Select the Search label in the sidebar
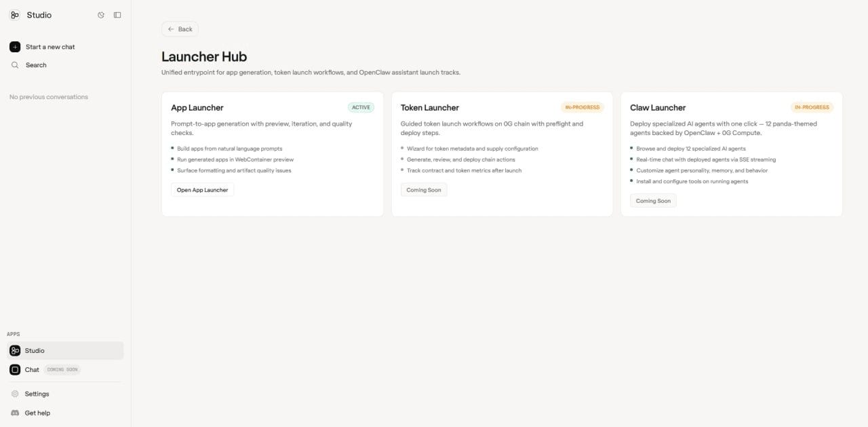The image size is (868, 427). click(x=36, y=65)
